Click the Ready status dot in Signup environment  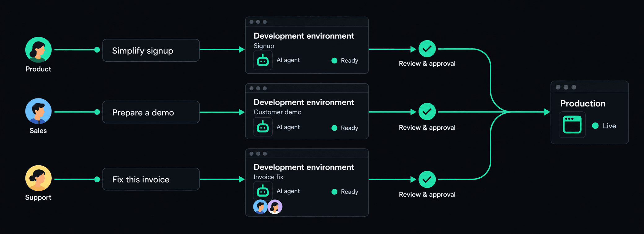pos(334,61)
